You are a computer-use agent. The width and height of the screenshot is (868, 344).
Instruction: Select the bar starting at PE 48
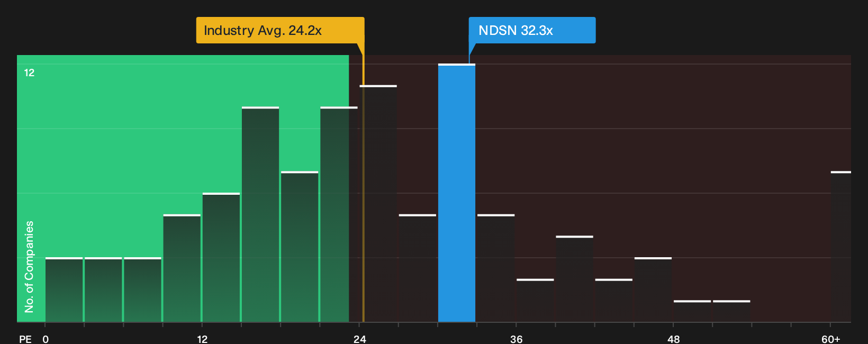[692, 311]
